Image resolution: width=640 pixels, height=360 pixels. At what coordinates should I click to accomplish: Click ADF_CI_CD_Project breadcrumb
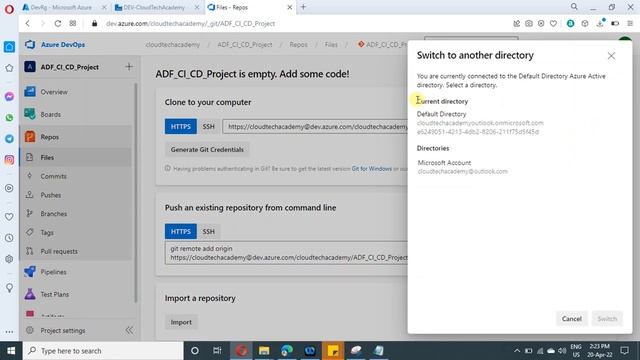pyautogui.click(x=244, y=44)
